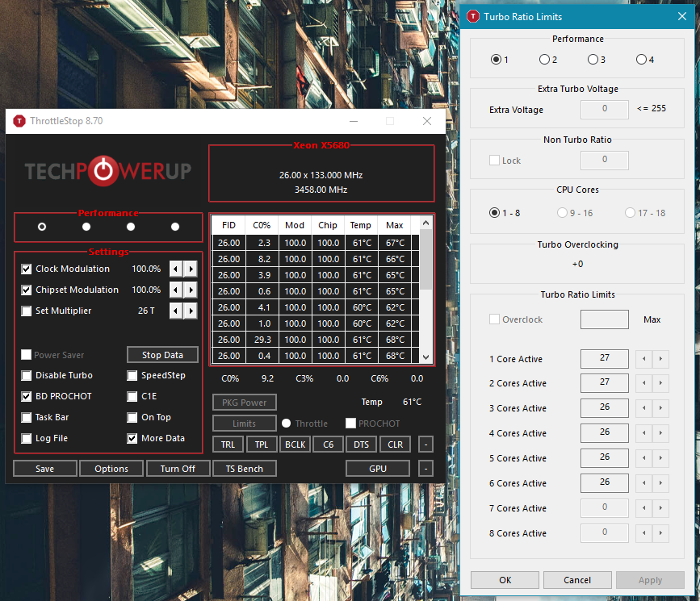Click the TRL turbo ratio limits button
The height and width of the screenshot is (601, 700).
[x=228, y=444]
